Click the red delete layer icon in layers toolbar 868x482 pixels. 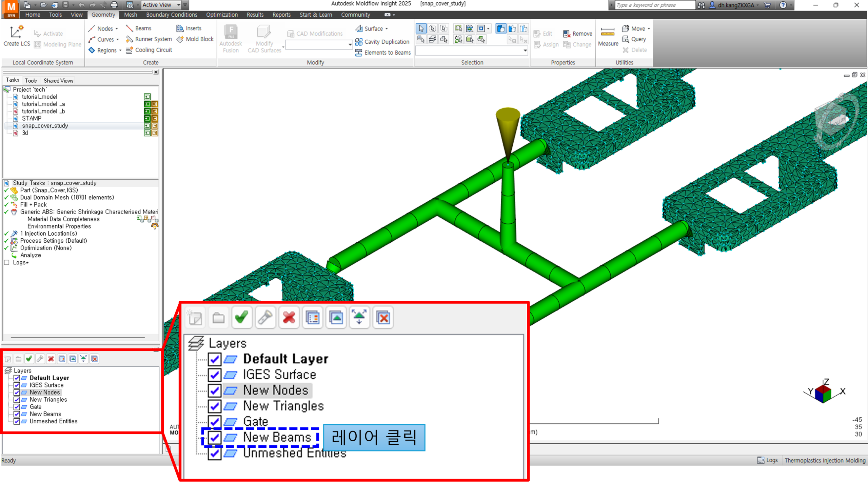pyautogui.click(x=51, y=359)
